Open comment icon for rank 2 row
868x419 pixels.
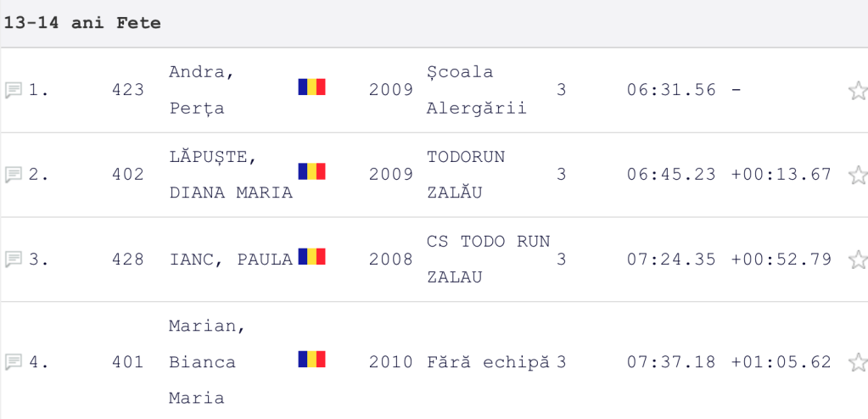13,175
